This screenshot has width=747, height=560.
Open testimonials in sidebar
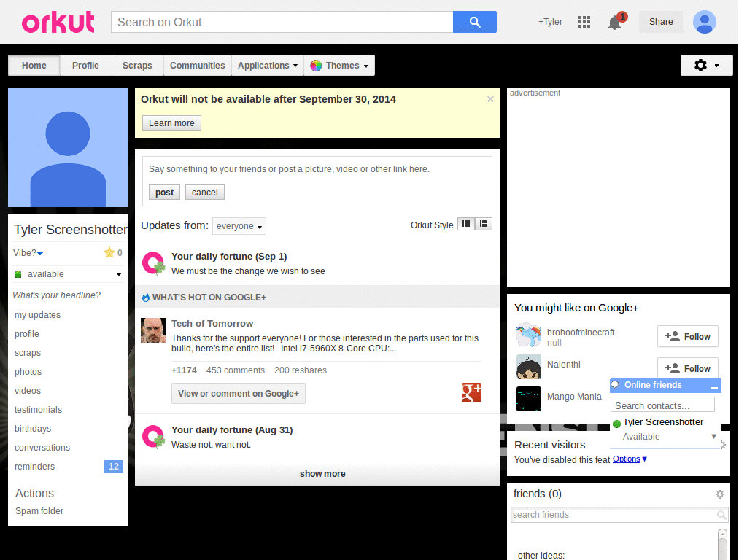[38, 410]
